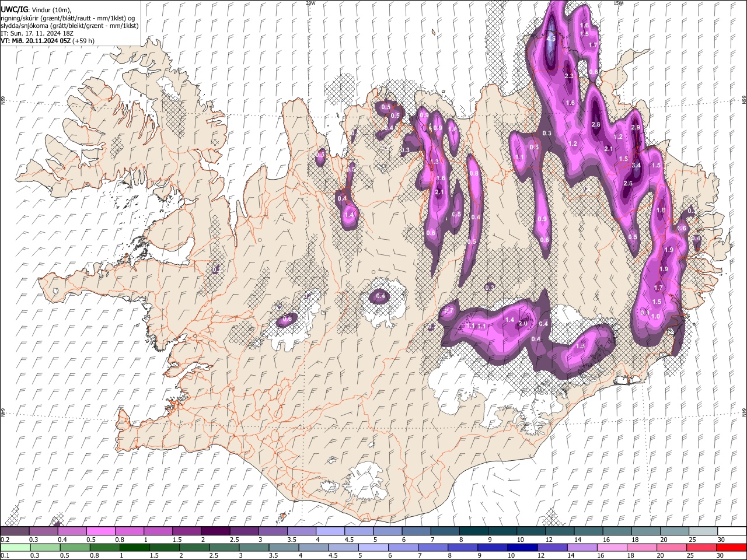This screenshot has width=747, height=560.
Task: Choose the darkest green 1 swatch on rain scale
Action: [x=135, y=548]
